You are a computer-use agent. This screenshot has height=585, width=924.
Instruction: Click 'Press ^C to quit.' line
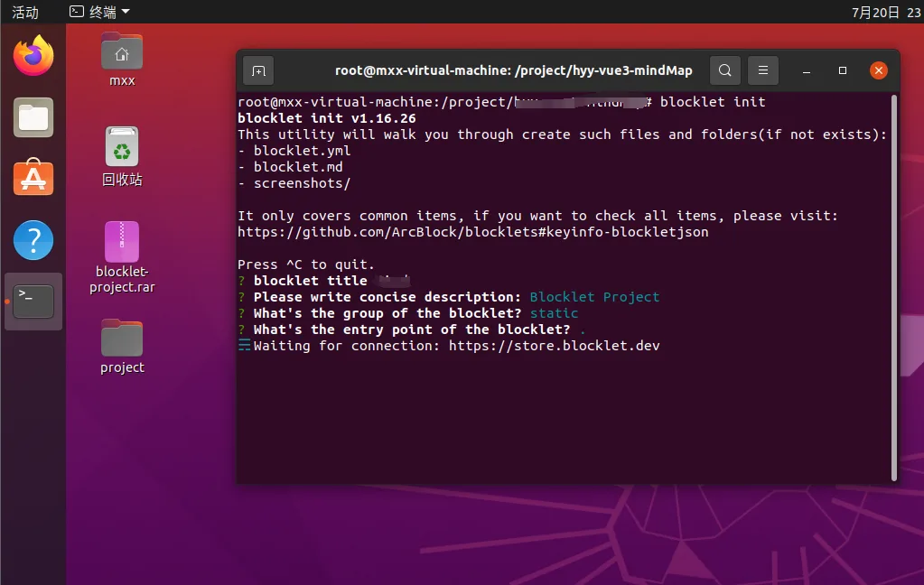306,265
